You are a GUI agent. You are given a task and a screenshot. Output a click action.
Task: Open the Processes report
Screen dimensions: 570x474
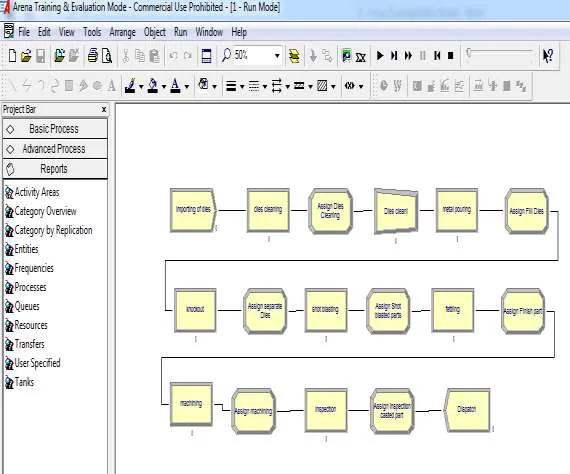point(31,287)
